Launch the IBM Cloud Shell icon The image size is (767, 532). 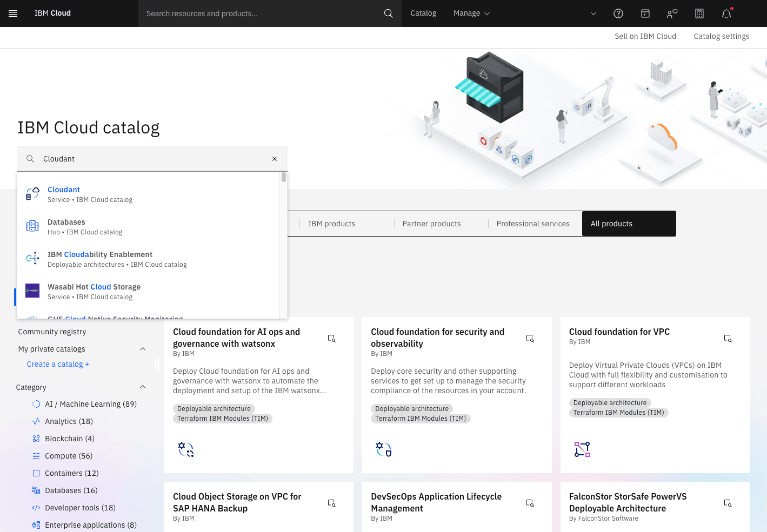point(645,14)
